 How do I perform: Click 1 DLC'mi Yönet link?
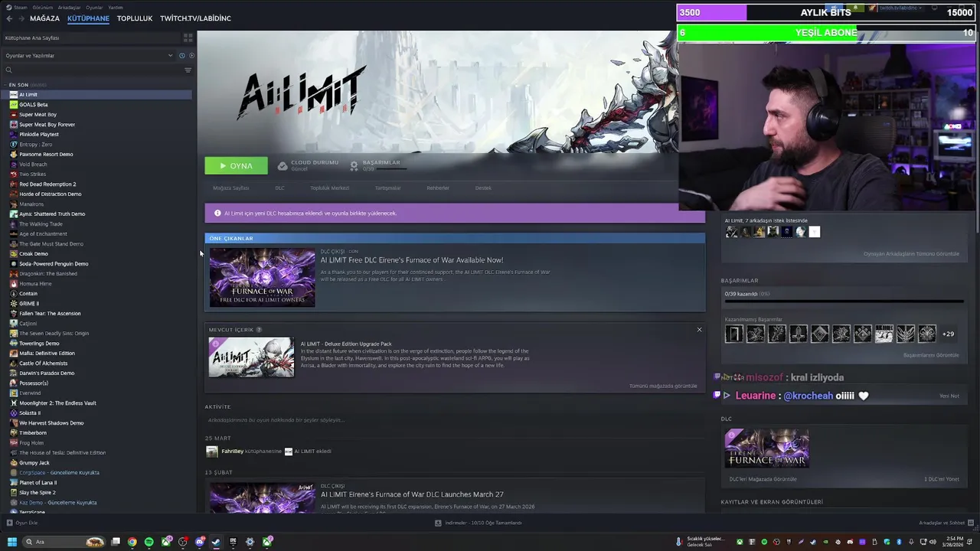click(x=942, y=479)
